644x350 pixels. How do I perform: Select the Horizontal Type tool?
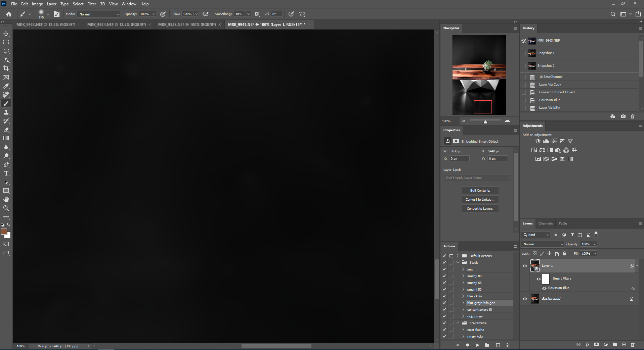pos(6,173)
